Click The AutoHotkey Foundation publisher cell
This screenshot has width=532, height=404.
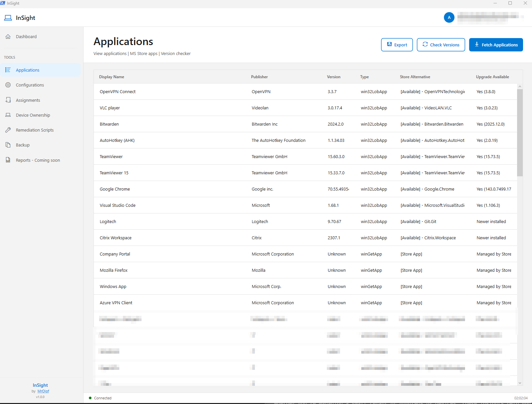[278, 141]
